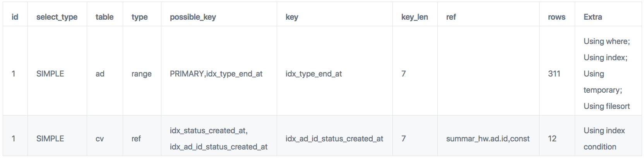Image resolution: width=644 pixels, height=158 pixels.
Task: Select the "Using index condition" cell
Action: (604, 139)
